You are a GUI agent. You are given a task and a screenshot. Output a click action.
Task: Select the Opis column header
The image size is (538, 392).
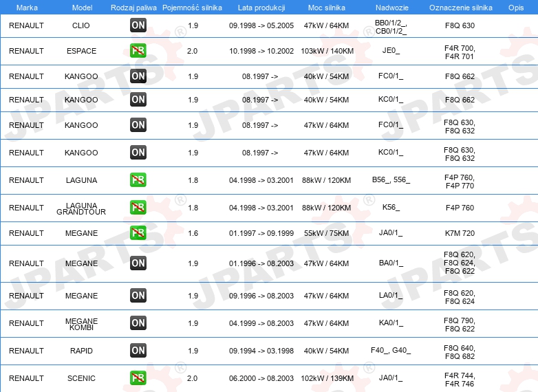[x=516, y=8]
